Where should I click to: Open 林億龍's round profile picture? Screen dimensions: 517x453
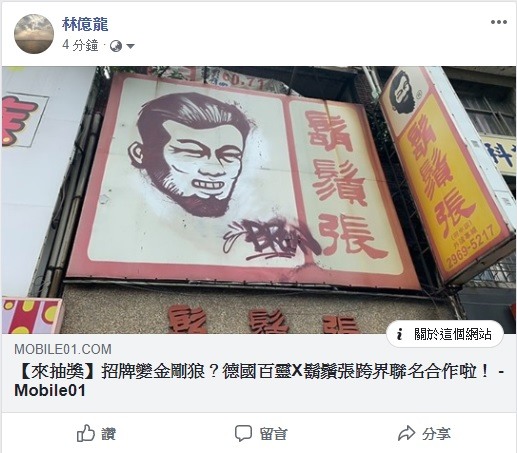34,34
